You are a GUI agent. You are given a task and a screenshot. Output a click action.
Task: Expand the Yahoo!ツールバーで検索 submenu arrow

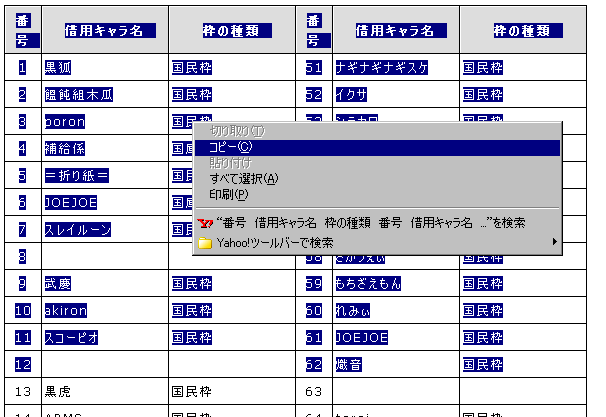click(555, 242)
